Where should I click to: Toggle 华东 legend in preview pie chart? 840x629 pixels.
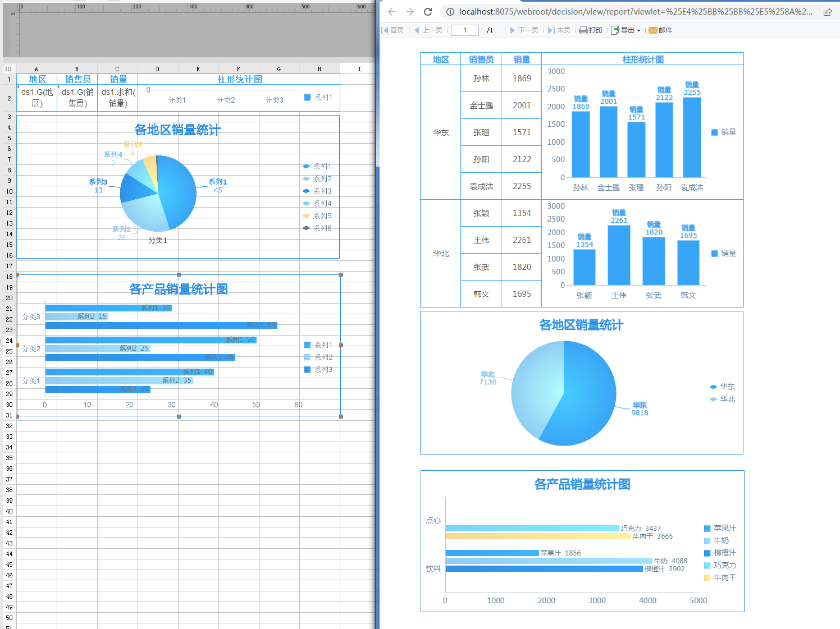722,387
